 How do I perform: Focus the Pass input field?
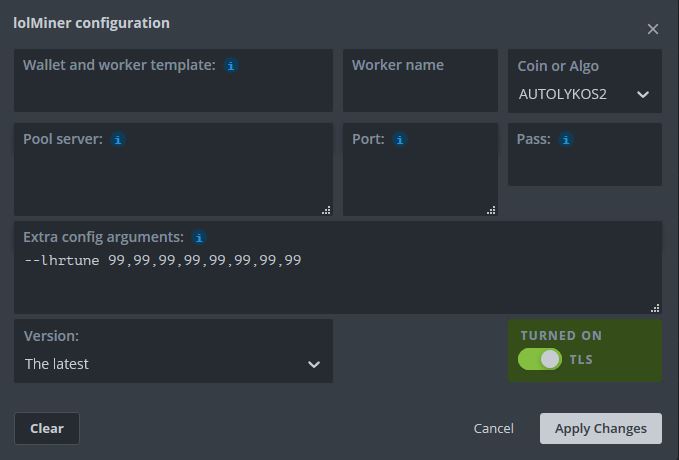click(x=585, y=155)
